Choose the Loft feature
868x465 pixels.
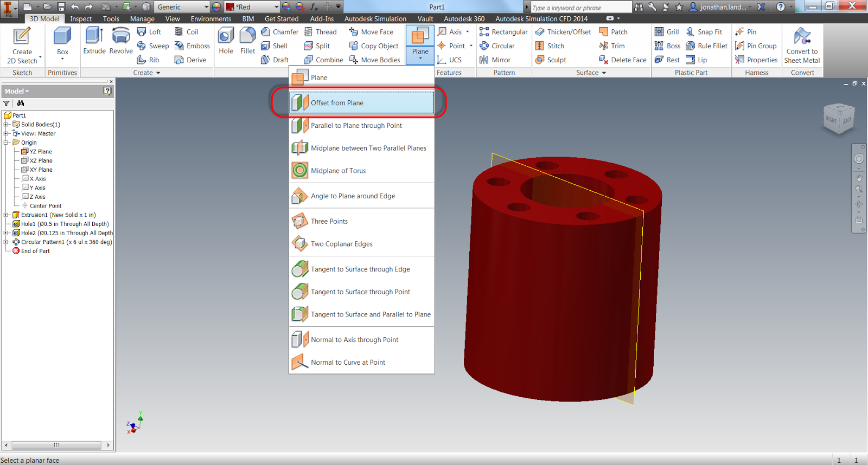pos(149,32)
